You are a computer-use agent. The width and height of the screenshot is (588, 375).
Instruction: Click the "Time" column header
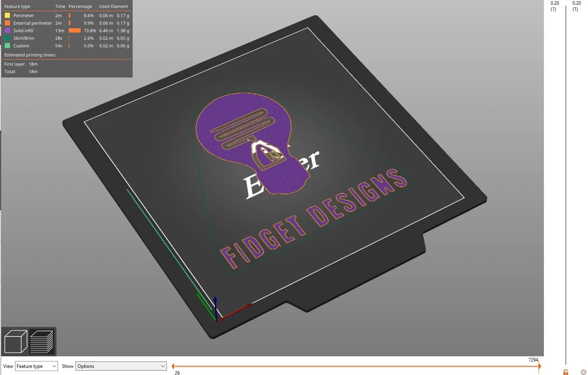coord(60,6)
